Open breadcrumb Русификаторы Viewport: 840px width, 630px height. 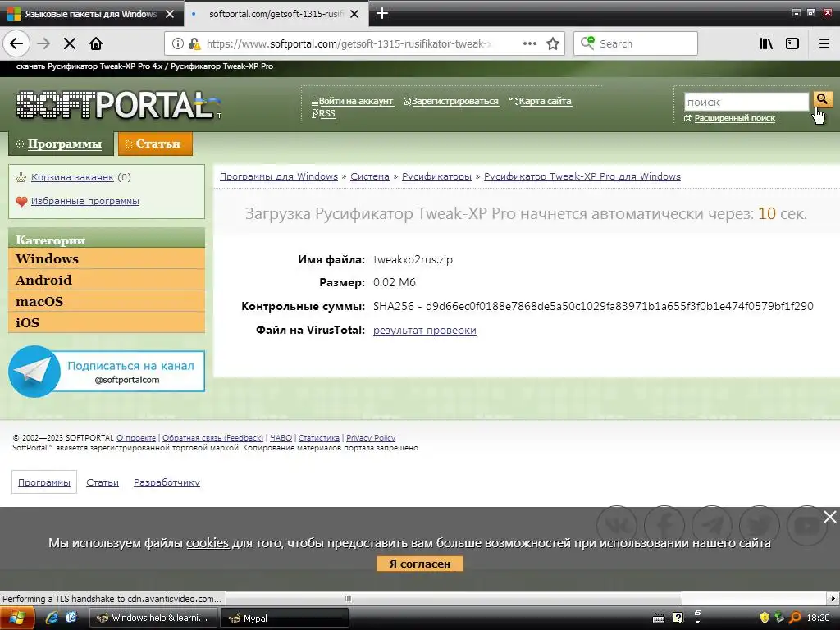[436, 176]
